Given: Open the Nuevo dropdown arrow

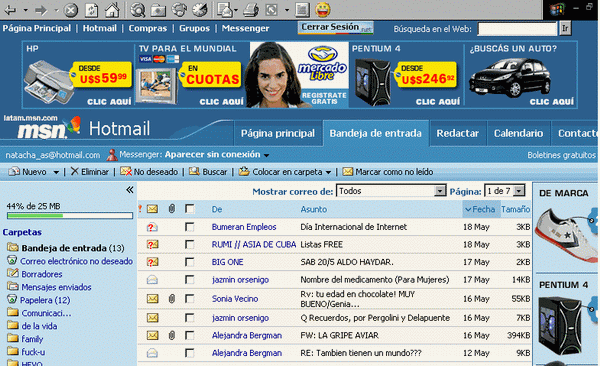Looking at the screenshot, I should tap(56, 172).
